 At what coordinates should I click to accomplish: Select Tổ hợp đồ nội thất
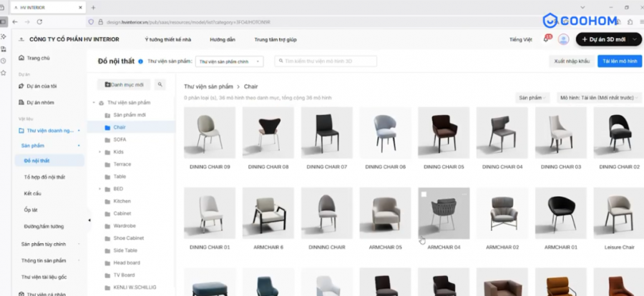click(x=44, y=177)
